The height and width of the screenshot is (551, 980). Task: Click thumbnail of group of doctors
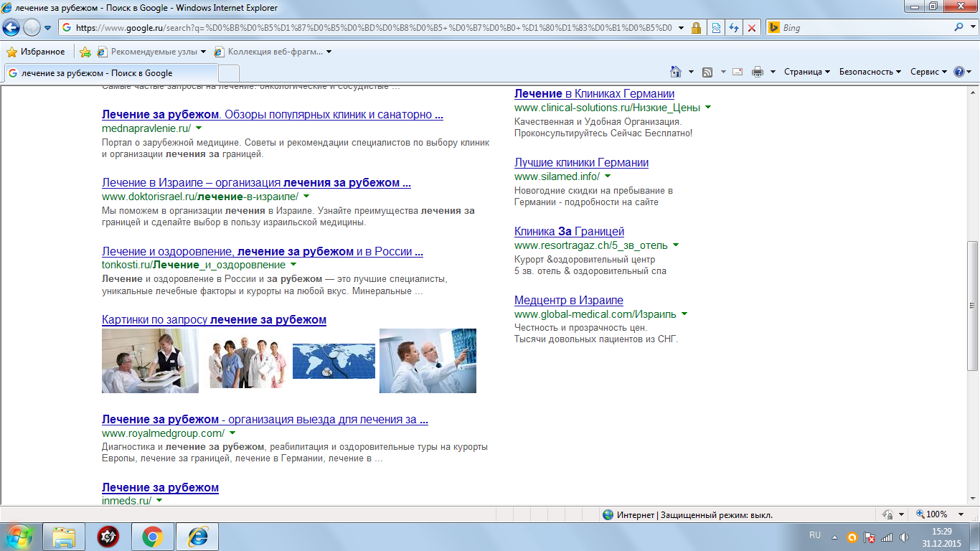coord(248,363)
